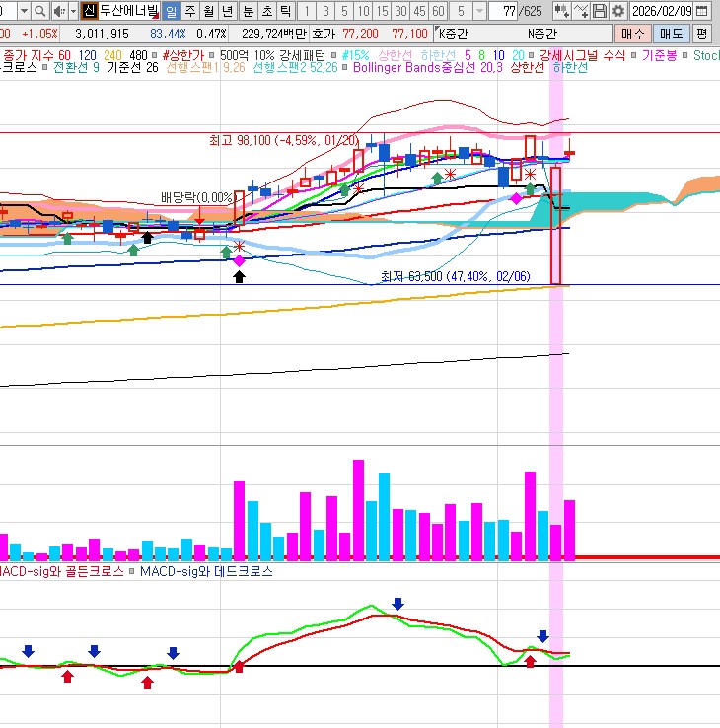Click the candle count field showing 77
The height and width of the screenshot is (728, 720).
point(503,11)
